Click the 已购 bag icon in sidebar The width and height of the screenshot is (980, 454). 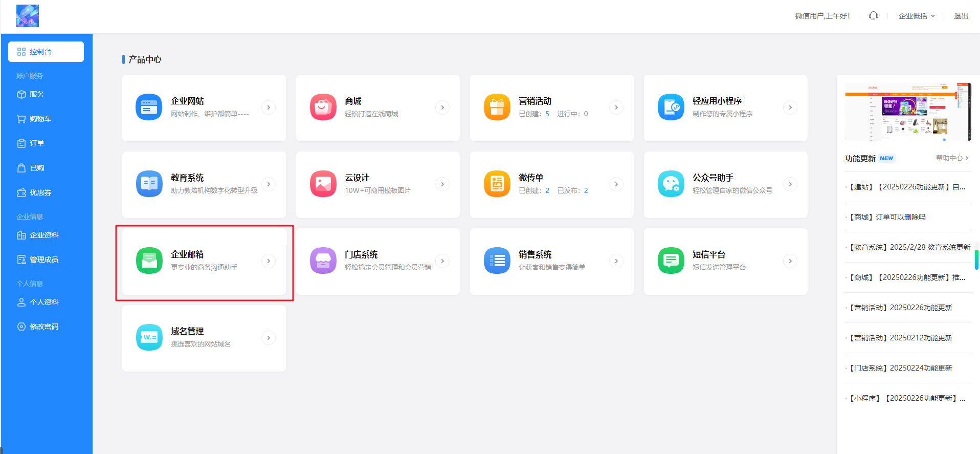21,168
